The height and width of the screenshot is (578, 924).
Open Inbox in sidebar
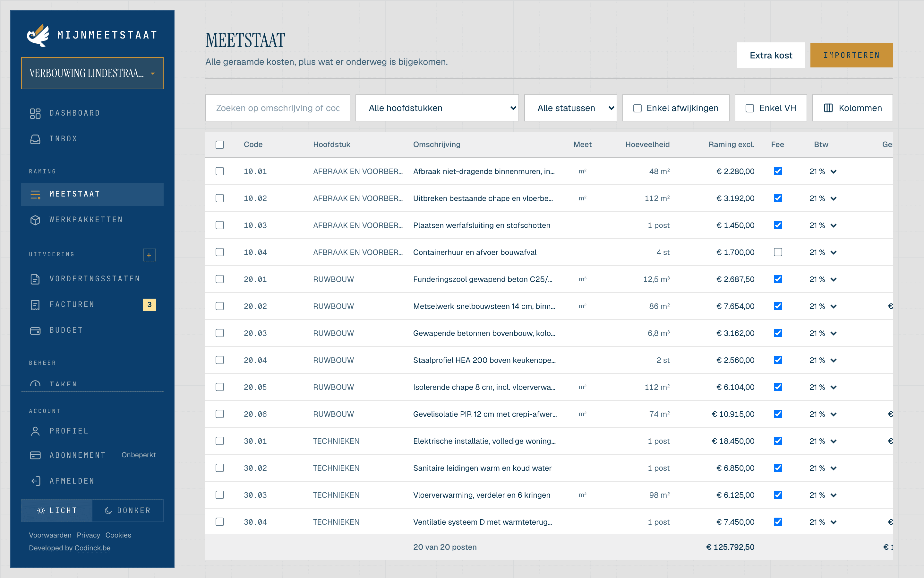[x=92, y=139]
